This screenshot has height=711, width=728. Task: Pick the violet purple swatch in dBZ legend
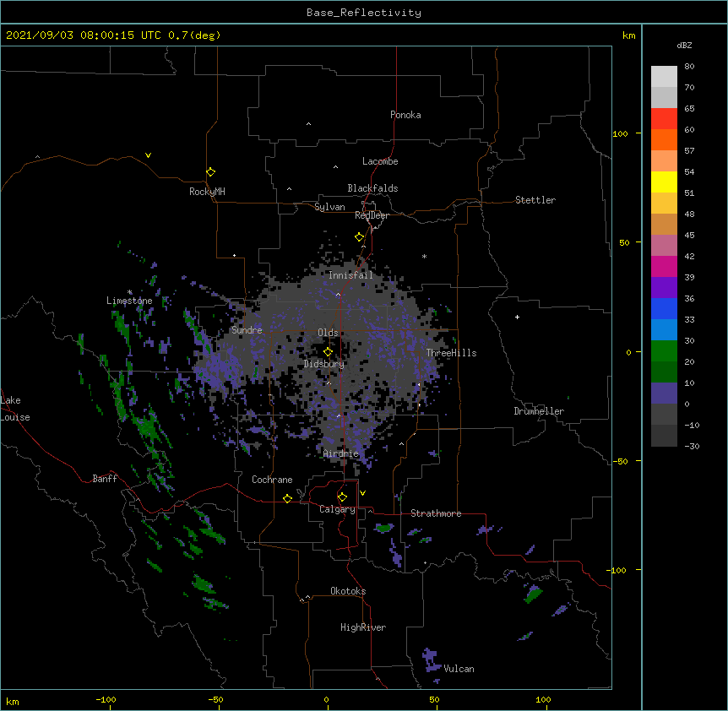[664, 288]
